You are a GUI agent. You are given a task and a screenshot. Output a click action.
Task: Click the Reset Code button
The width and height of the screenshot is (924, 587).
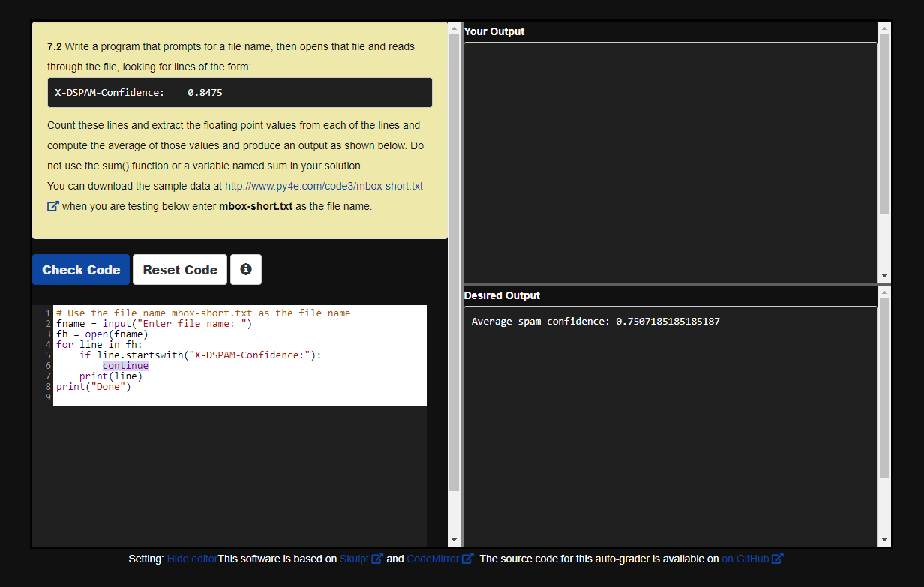pyautogui.click(x=180, y=270)
